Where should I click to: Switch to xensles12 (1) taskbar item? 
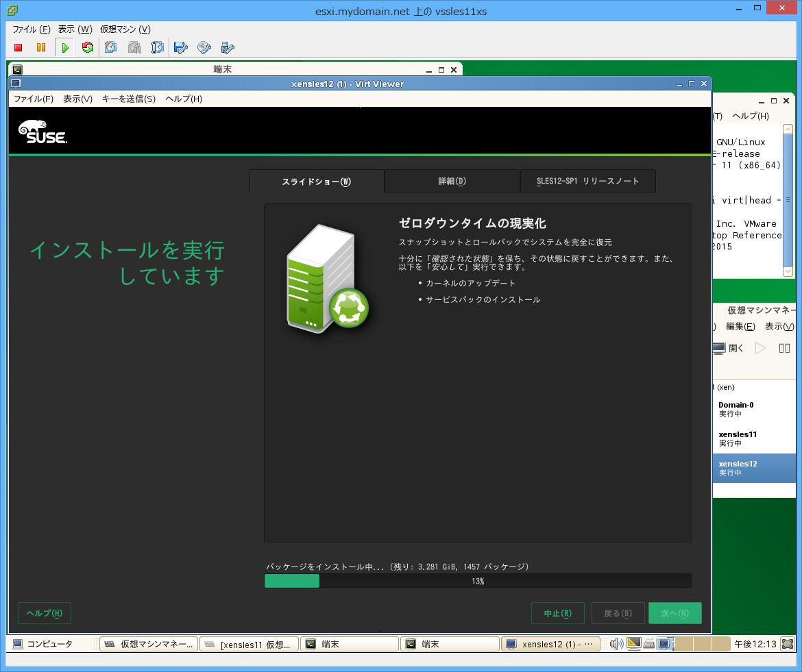[550, 644]
